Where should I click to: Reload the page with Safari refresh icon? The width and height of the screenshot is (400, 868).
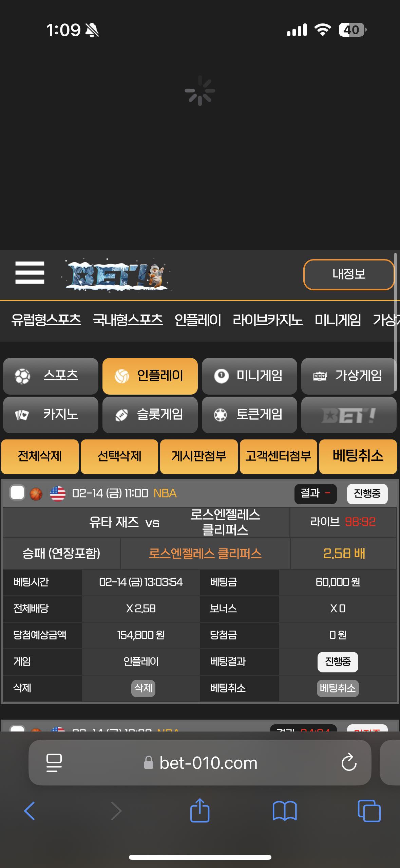coord(349,763)
